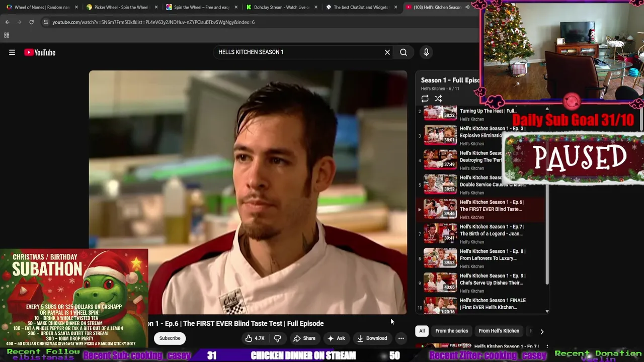Viewport: 644px width, 362px height.
Task: Click the magnifier search button
Action: 404,52
